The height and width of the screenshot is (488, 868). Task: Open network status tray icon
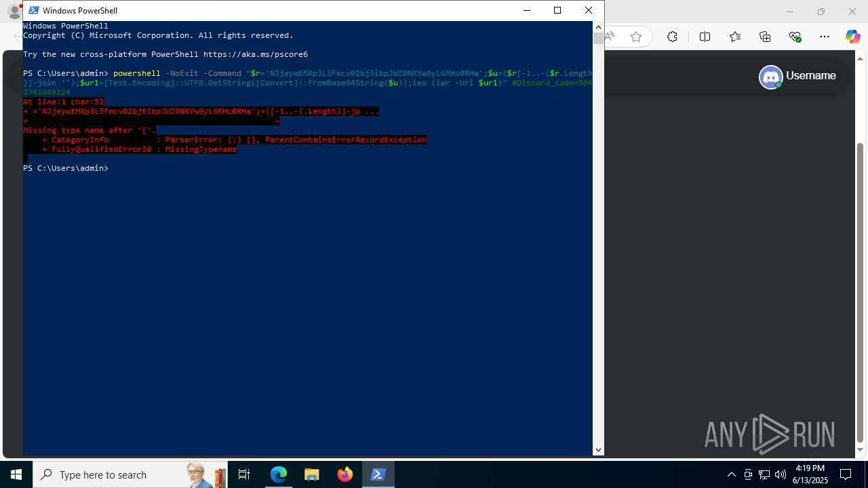(764, 474)
